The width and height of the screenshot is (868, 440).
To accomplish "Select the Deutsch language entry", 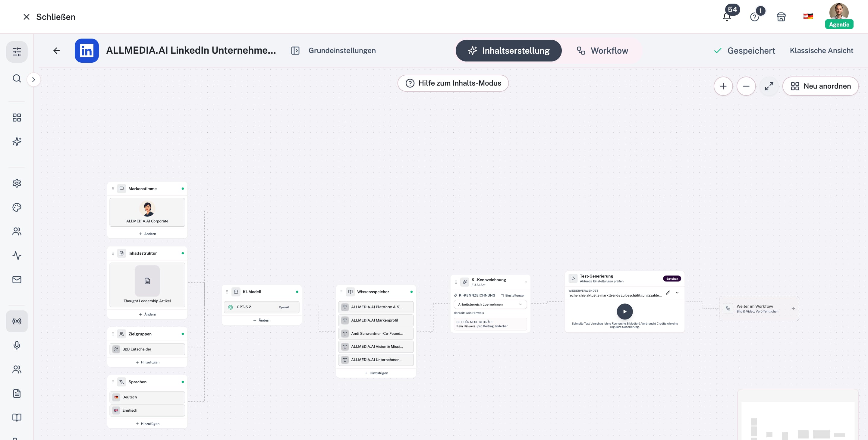I will pos(147,397).
